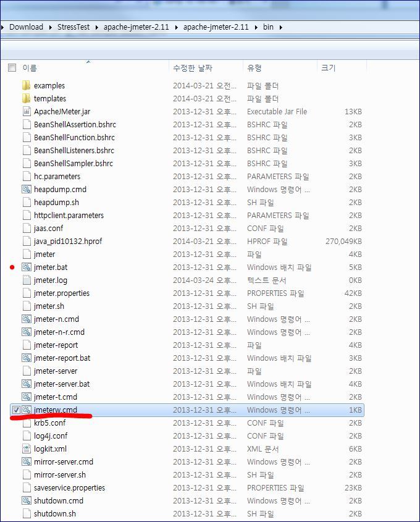Click the 13KB size of ApacheJMeter.jar

pyautogui.click(x=353, y=112)
